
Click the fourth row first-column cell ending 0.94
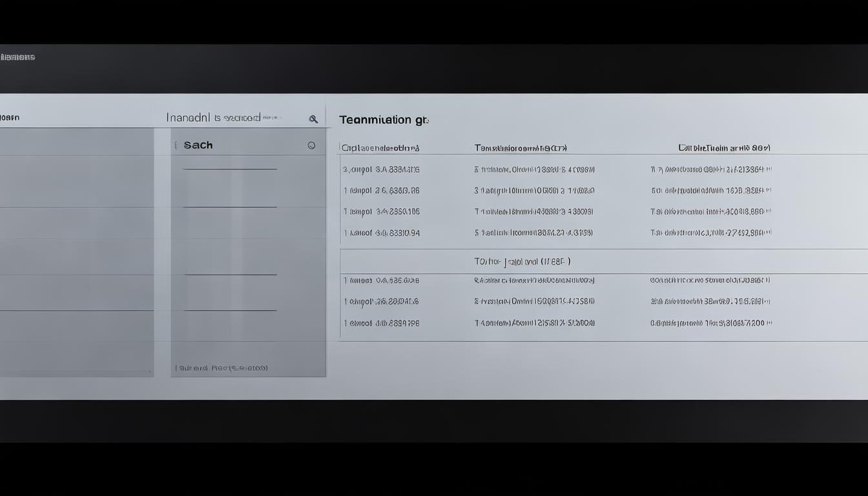pos(381,232)
